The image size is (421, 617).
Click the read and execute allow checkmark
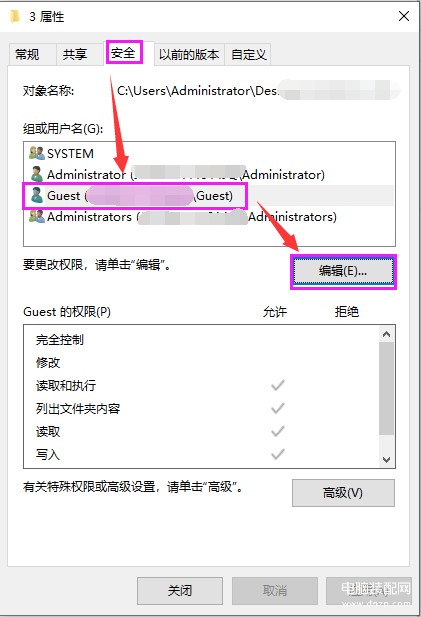[278, 385]
